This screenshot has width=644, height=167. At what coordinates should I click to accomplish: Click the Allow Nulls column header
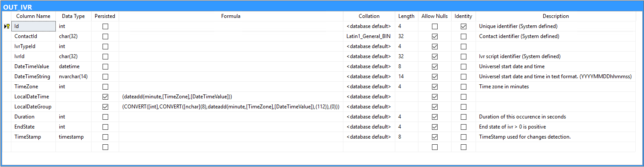coord(435,16)
